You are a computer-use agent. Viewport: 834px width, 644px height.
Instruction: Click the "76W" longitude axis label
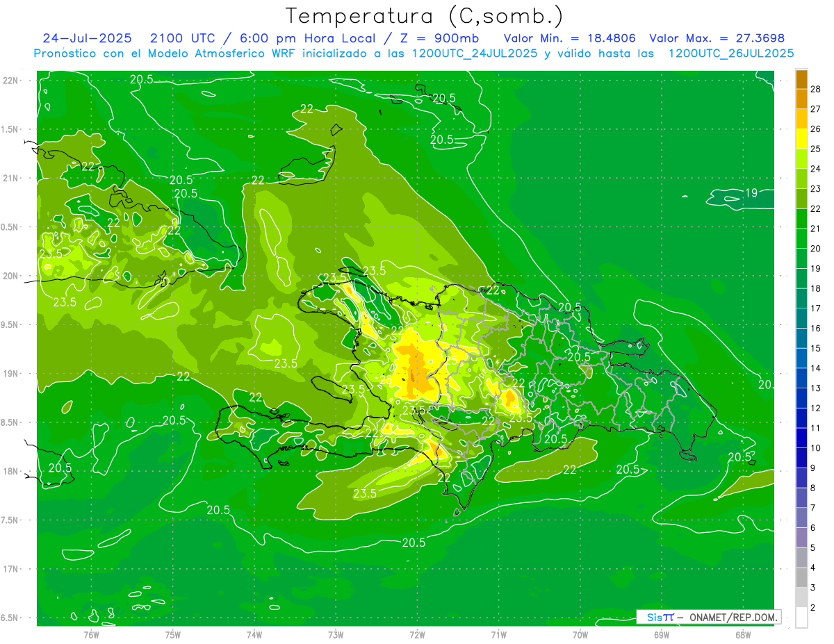(x=91, y=635)
